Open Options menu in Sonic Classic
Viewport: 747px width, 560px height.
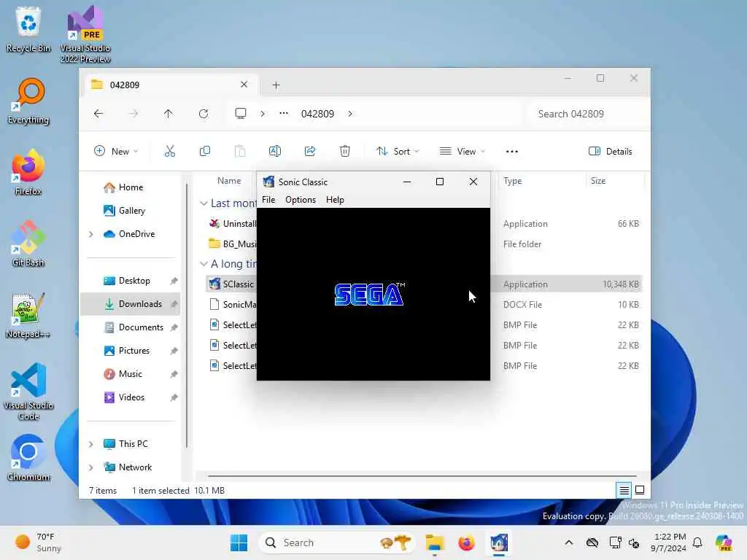(301, 200)
